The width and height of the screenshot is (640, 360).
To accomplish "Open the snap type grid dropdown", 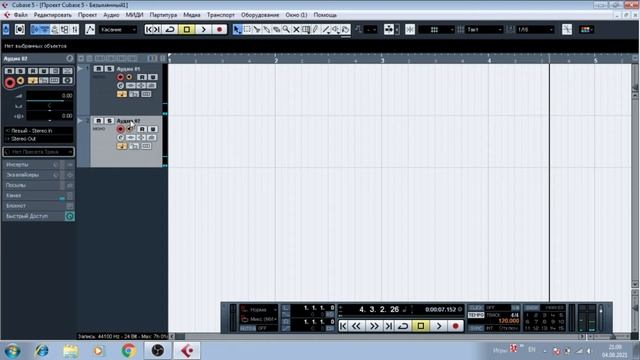I will pyautogui.click(x=436, y=29).
